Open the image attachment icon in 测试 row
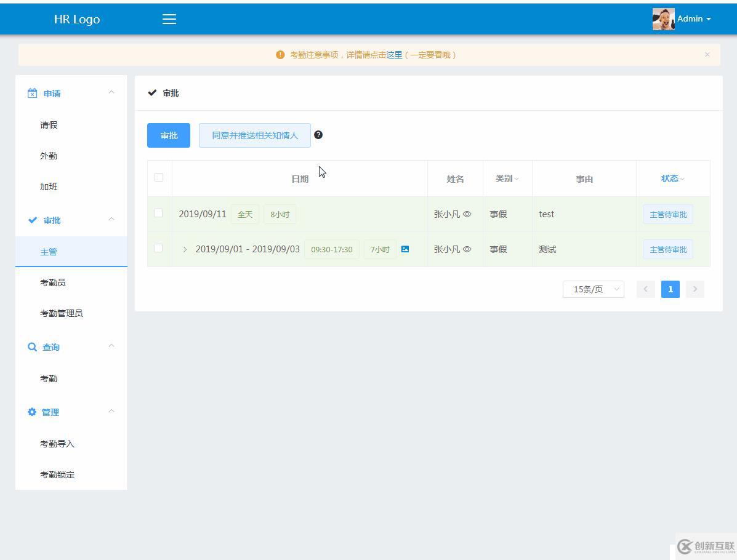The width and height of the screenshot is (737, 560). (405, 249)
